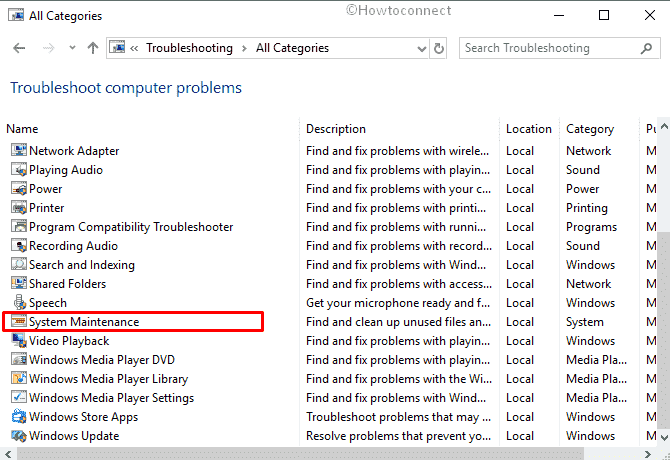
Task: Open Network Adapter troubleshooter
Action: 74,151
